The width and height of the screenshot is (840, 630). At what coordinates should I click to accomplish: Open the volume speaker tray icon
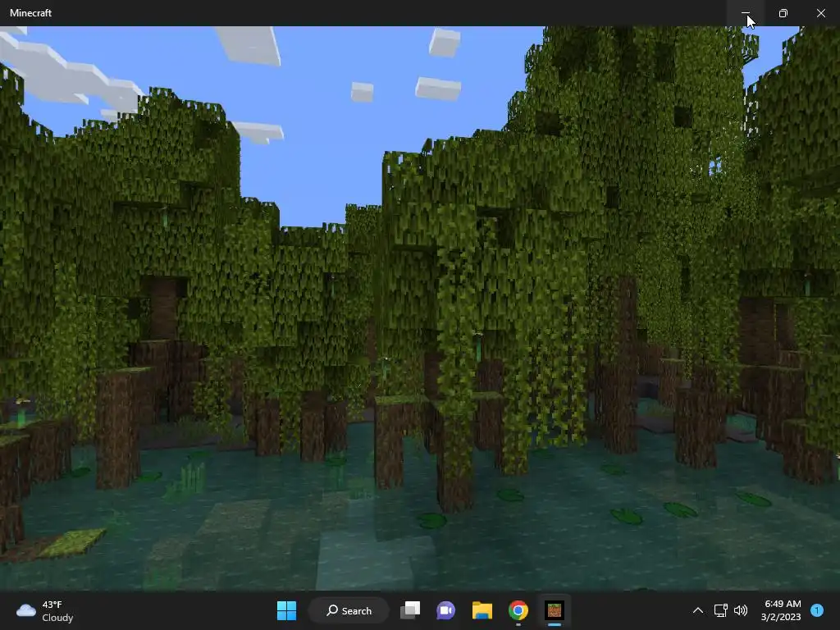point(741,610)
